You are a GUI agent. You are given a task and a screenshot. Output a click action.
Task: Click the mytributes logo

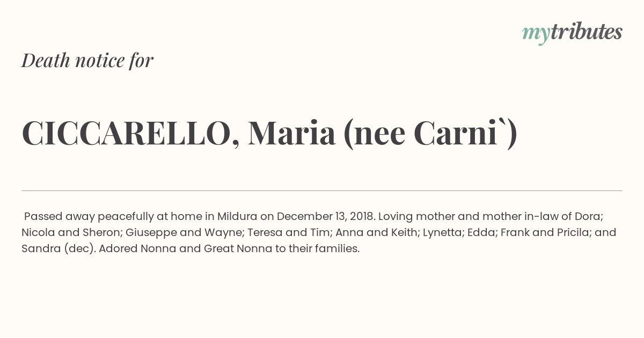(x=572, y=33)
